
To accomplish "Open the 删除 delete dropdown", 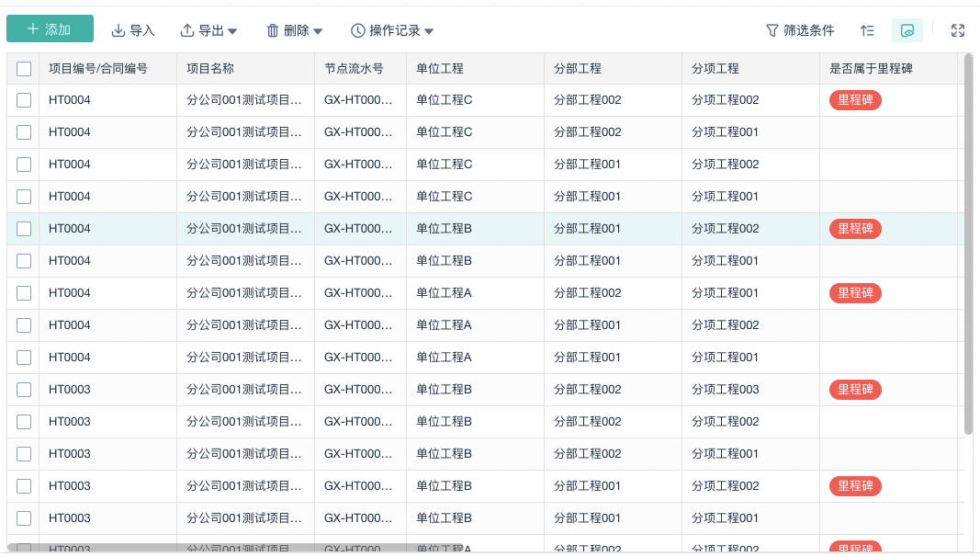I will pyautogui.click(x=294, y=30).
